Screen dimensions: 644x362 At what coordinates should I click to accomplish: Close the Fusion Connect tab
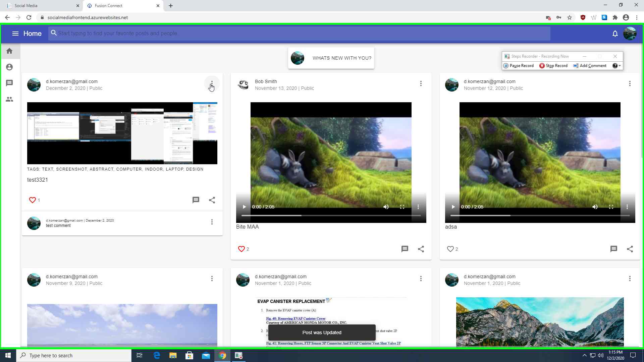click(x=158, y=6)
